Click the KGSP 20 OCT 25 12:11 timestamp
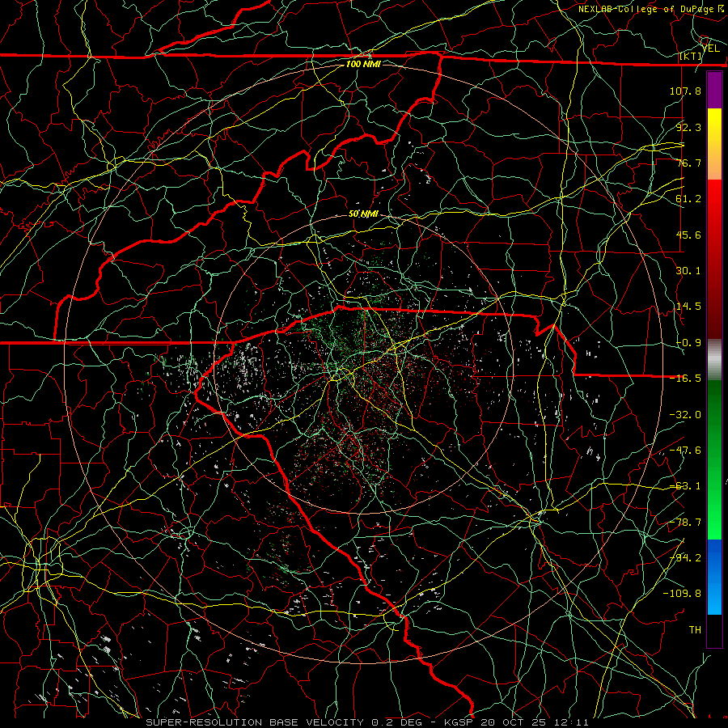This screenshot has height=728, width=728. coord(516,722)
